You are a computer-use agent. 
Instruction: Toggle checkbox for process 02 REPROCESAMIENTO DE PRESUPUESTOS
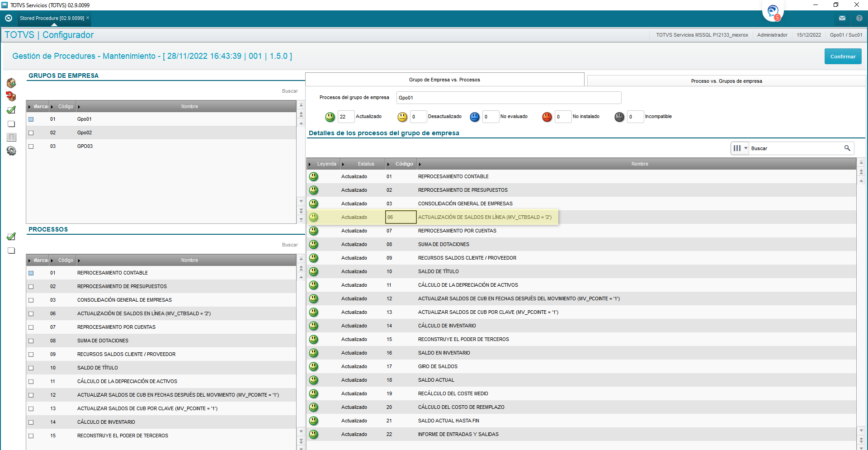pyautogui.click(x=31, y=287)
